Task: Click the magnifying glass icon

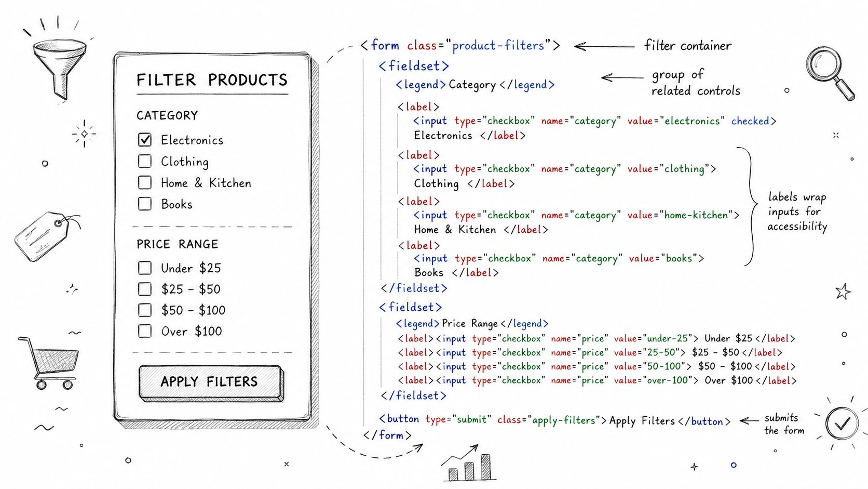Action: [830, 73]
